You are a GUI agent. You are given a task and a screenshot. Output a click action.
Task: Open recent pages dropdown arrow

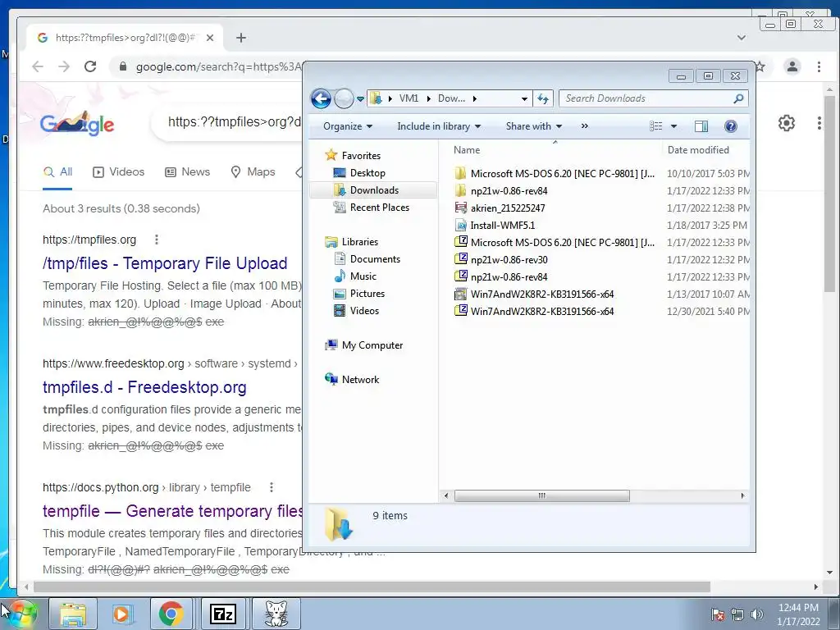click(x=361, y=99)
